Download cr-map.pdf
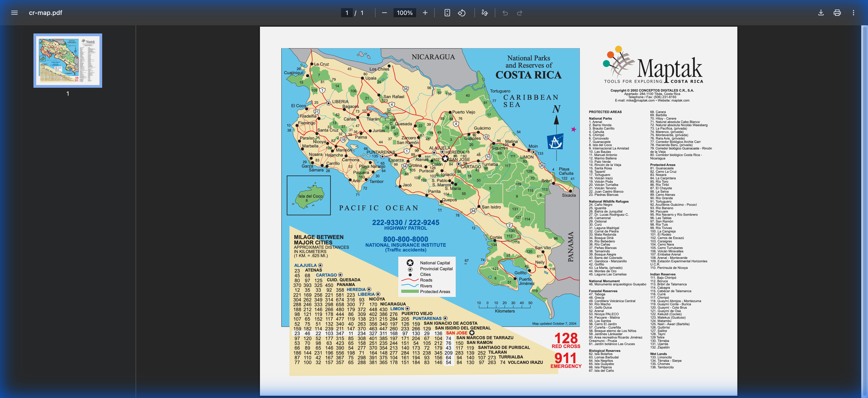The image size is (868, 398). [821, 13]
